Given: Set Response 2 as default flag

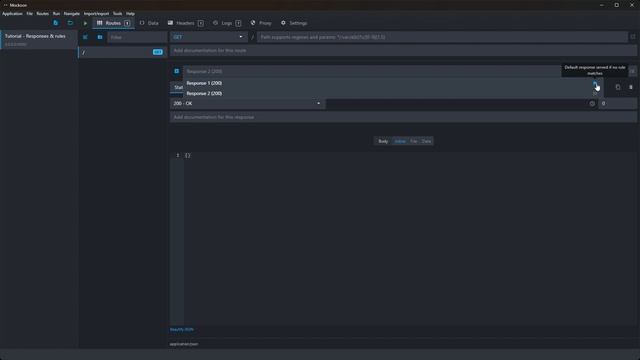Looking at the screenshot, I should click(x=595, y=94).
